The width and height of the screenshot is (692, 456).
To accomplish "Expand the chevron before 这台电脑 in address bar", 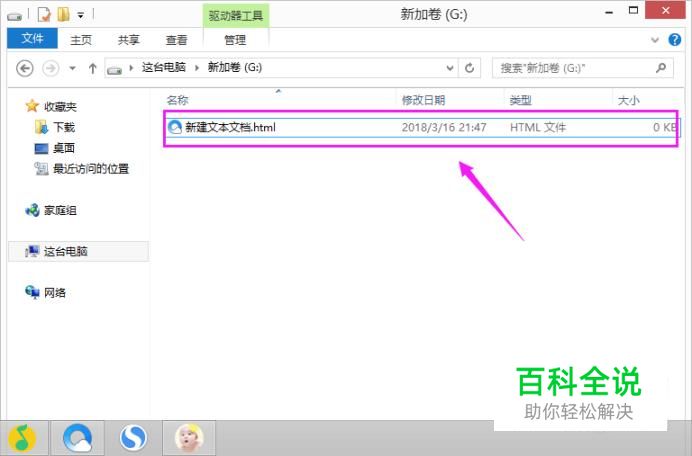I will point(131,68).
